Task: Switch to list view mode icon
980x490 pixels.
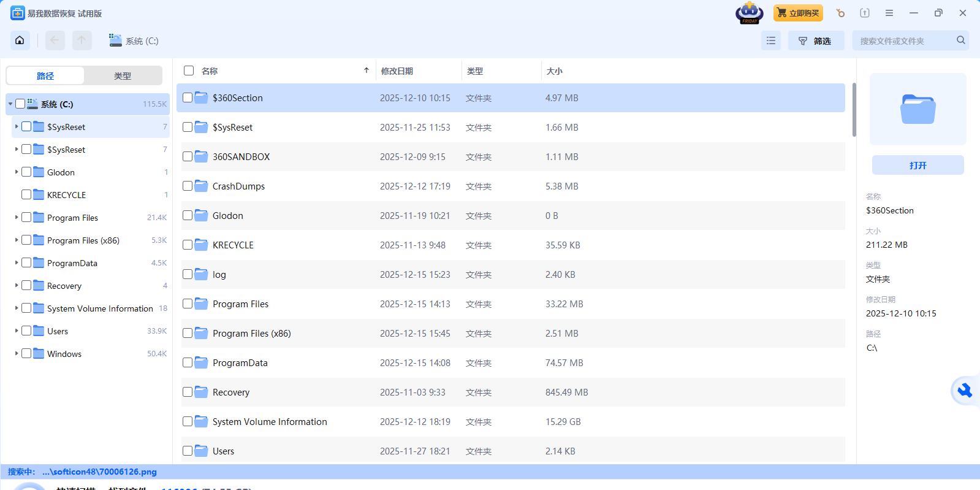Action: coord(770,40)
